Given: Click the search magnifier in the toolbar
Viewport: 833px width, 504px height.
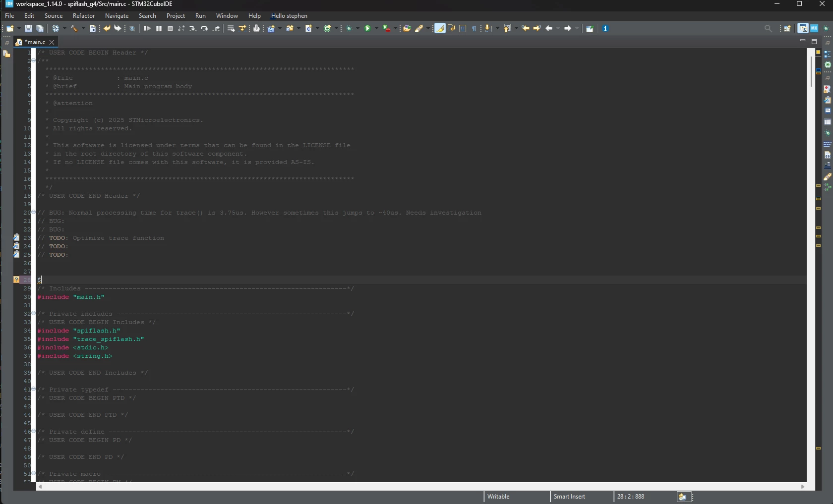Looking at the screenshot, I should pyautogui.click(x=768, y=29).
